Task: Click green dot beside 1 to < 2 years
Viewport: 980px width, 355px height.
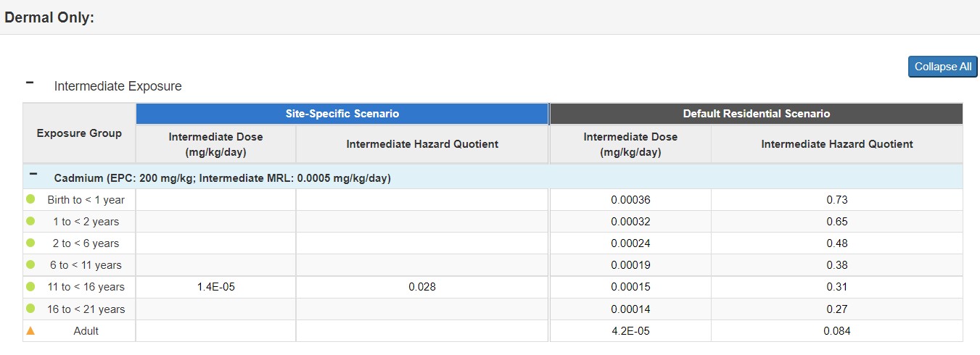Action: (30, 221)
